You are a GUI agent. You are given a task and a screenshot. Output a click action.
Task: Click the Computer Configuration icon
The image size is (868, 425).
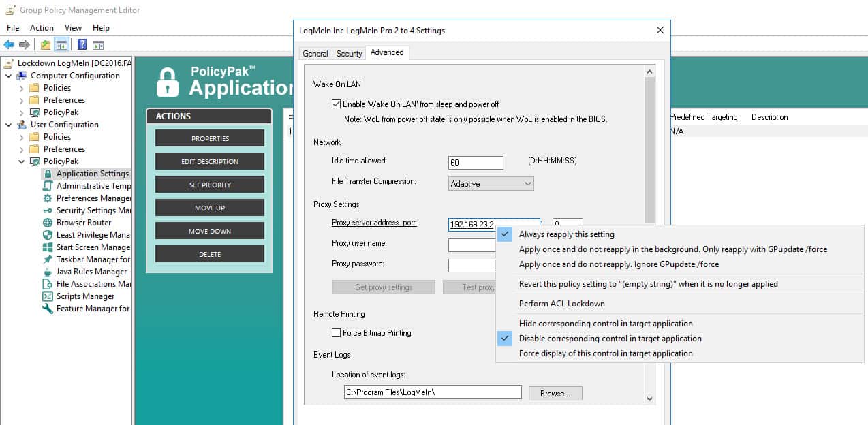click(x=22, y=76)
